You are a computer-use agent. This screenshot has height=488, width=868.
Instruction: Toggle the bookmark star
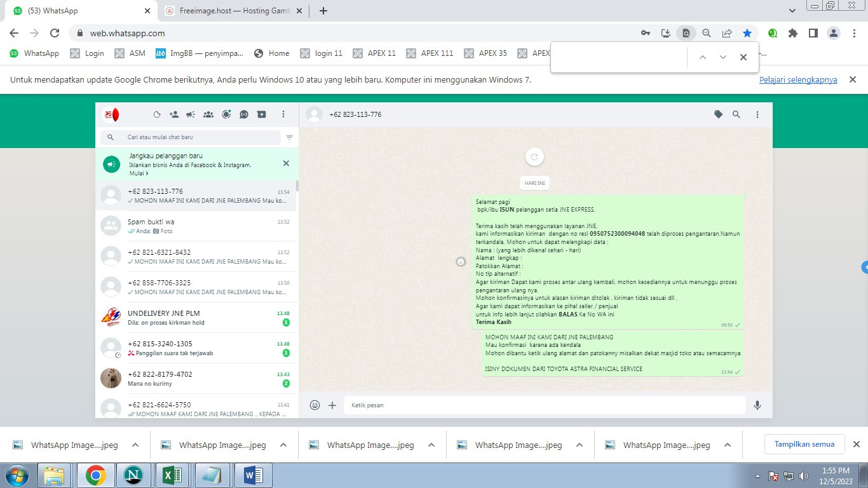[x=747, y=33]
